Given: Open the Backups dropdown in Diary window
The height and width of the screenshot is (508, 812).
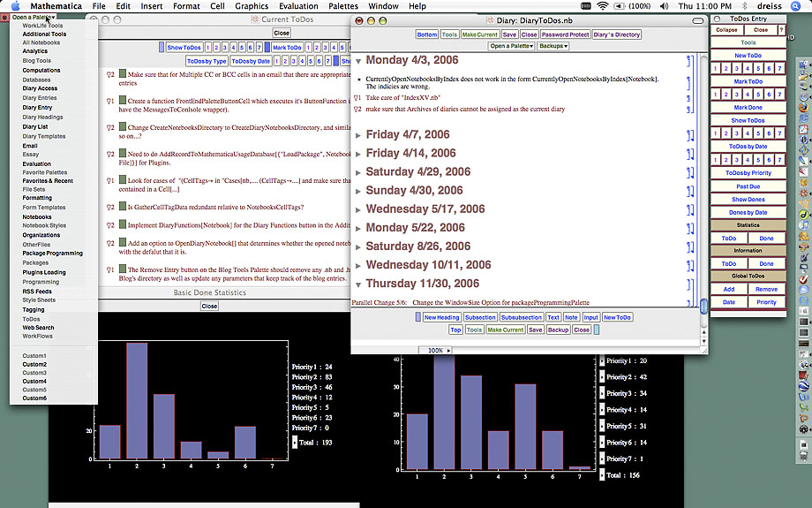Looking at the screenshot, I should pos(553,46).
